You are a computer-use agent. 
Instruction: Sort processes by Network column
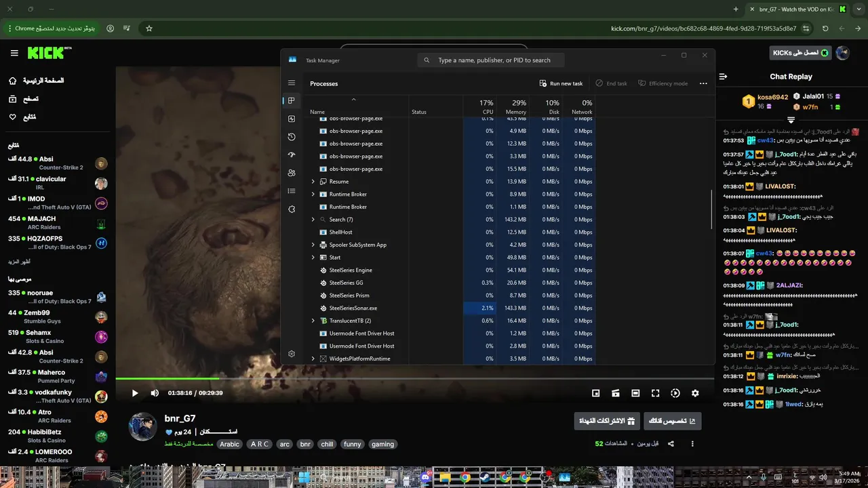[x=578, y=106]
